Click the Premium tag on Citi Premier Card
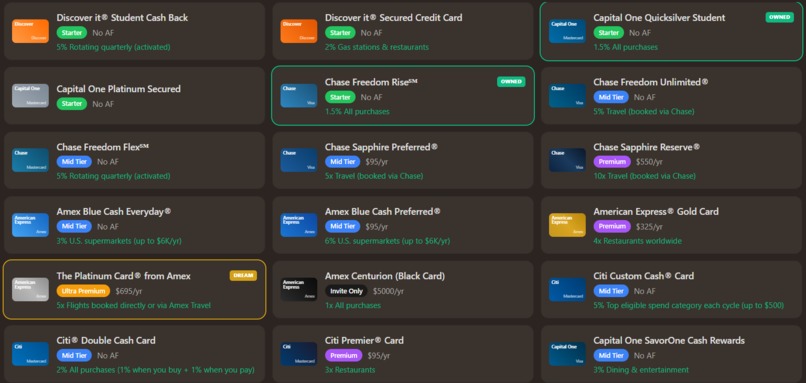The image size is (806, 383). pos(343,355)
